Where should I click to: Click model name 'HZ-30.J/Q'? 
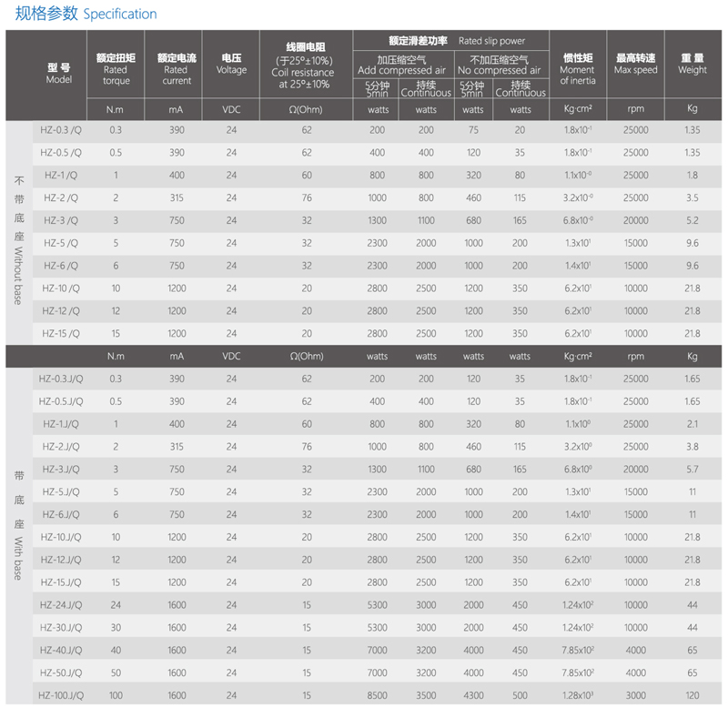pos(61,628)
